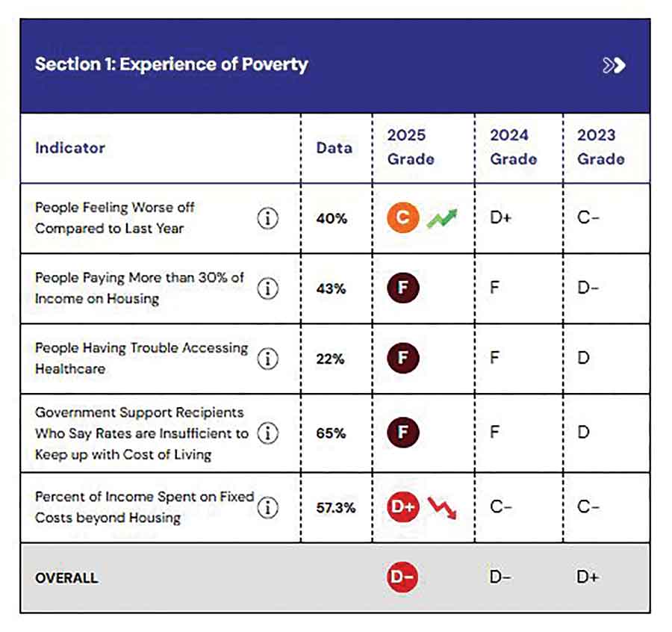Click info icon for Accessing Healthcare row

click(267, 359)
